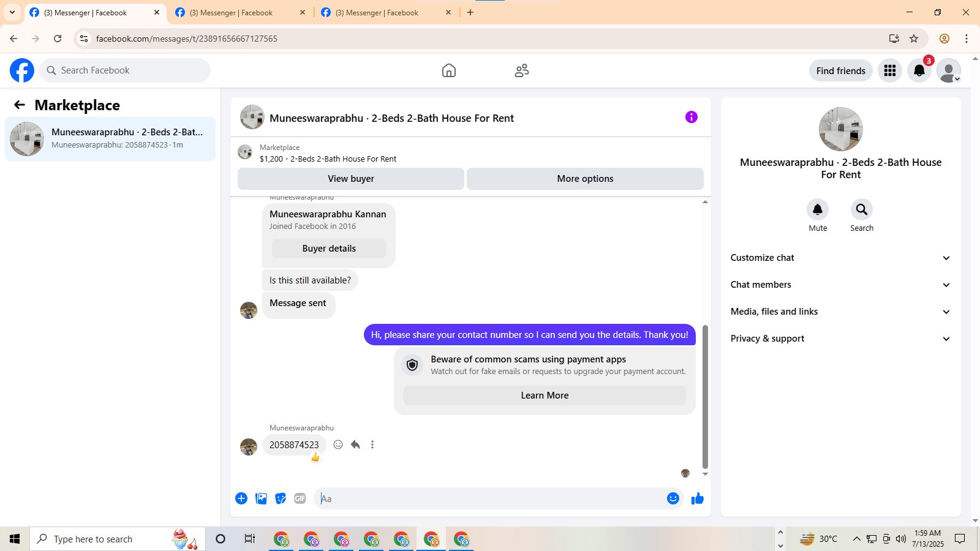Open the chat header listing thumbnail

pyautogui.click(x=252, y=117)
